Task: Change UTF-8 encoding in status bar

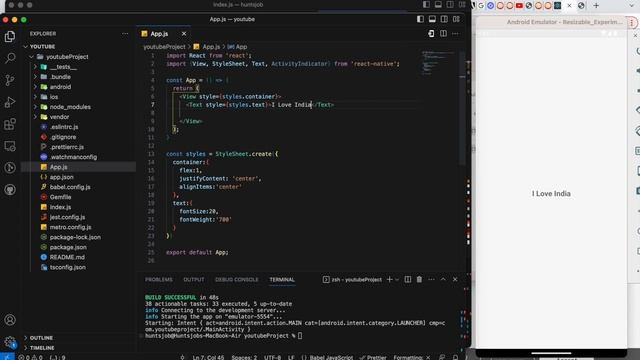Action: pos(272,357)
